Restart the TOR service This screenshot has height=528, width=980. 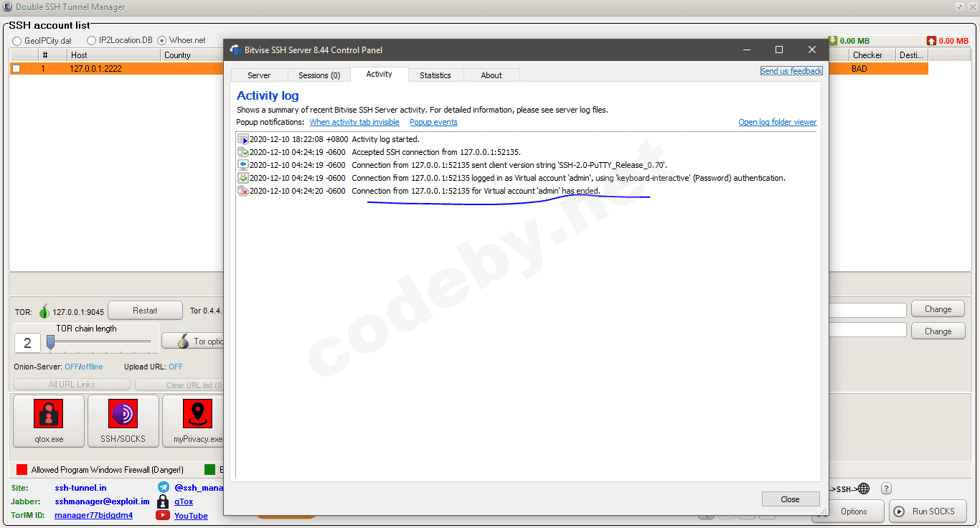coord(145,311)
